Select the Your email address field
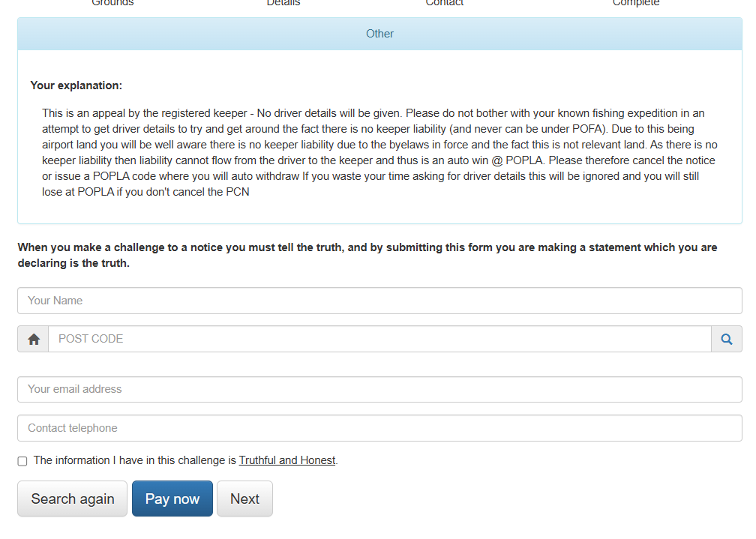Image resolution: width=756 pixels, height=539 pixels. pos(379,389)
